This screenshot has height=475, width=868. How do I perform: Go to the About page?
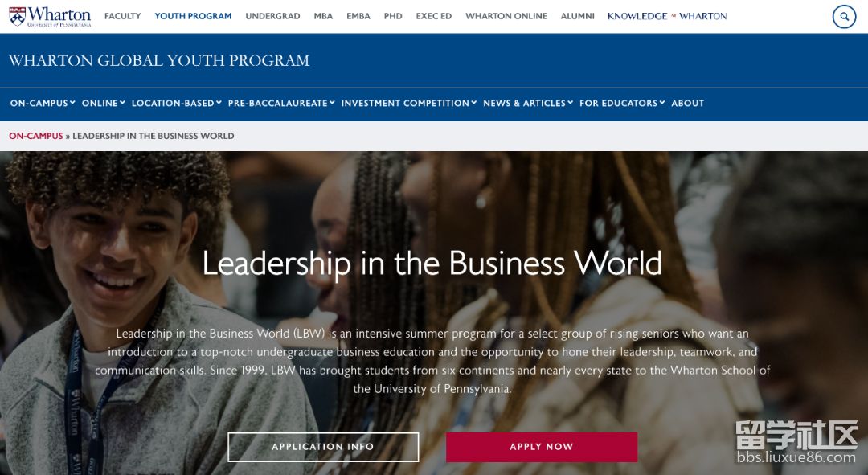[x=687, y=103]
